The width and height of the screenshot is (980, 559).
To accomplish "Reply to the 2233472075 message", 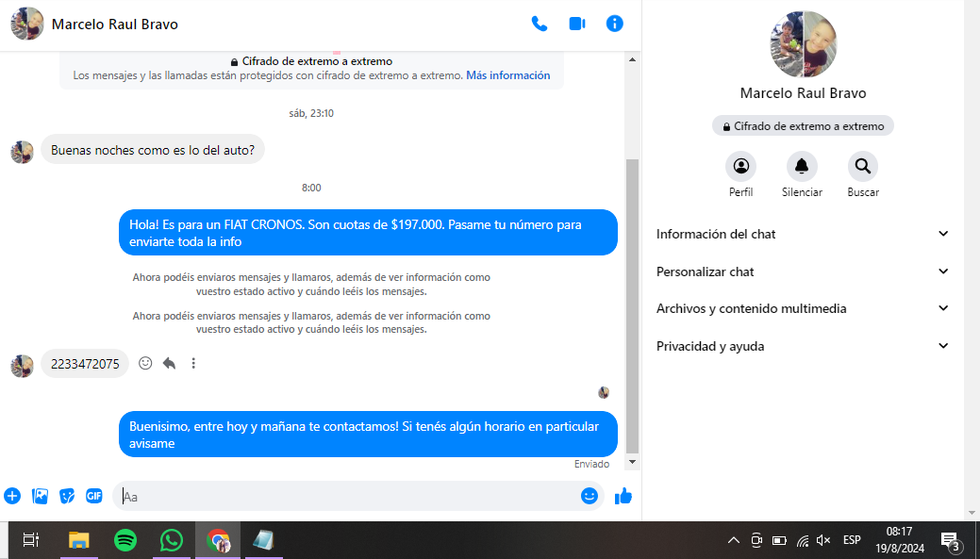I will pos(169,363).
